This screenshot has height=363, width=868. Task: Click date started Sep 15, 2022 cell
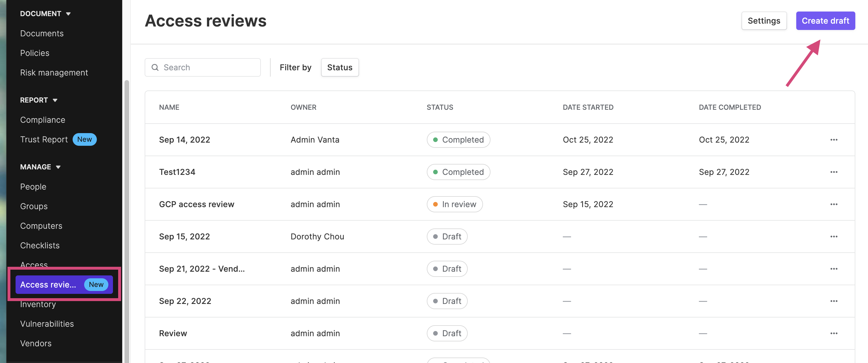(x=588, y=204)
